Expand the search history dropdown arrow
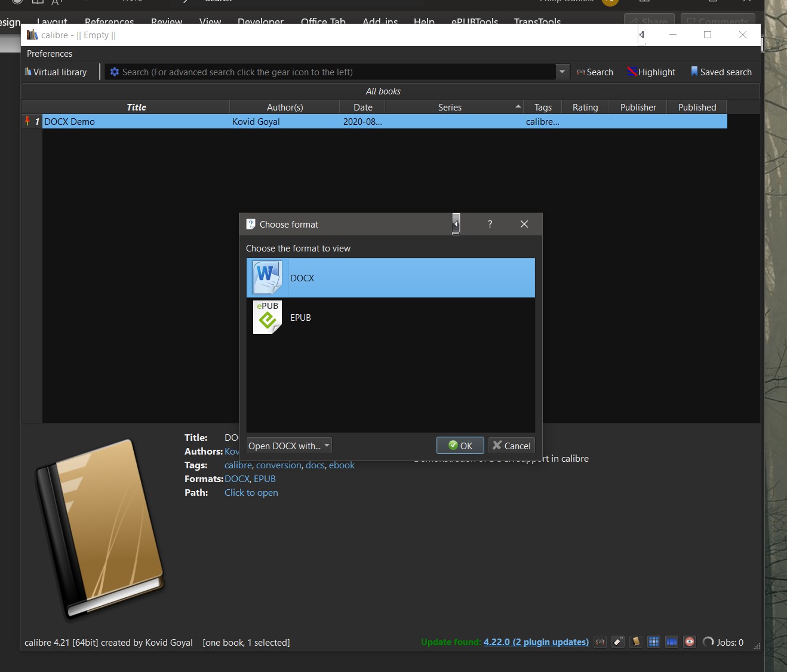This screenshot has height=672, width=787. coord(562,72)
